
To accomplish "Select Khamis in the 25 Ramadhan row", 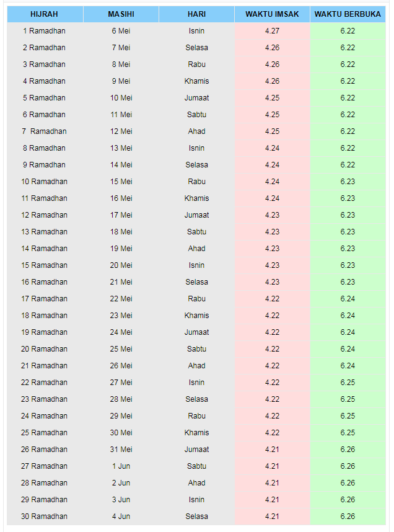I will click(196, 433).
